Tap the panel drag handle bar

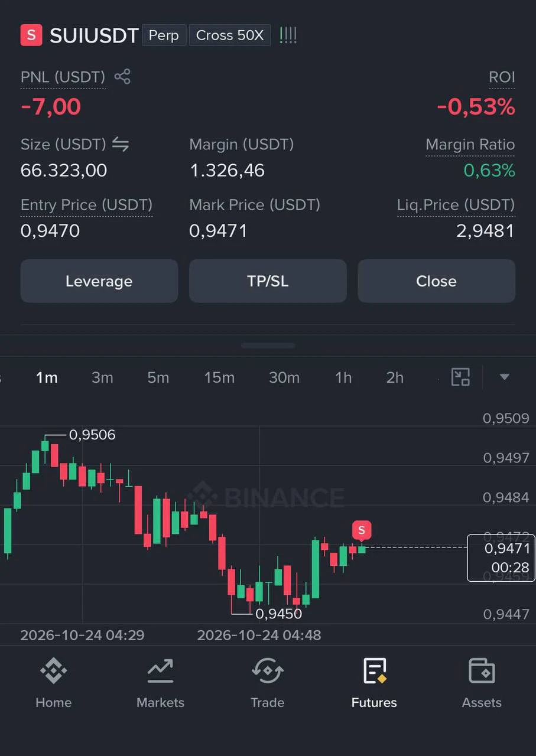pos(268,346)
